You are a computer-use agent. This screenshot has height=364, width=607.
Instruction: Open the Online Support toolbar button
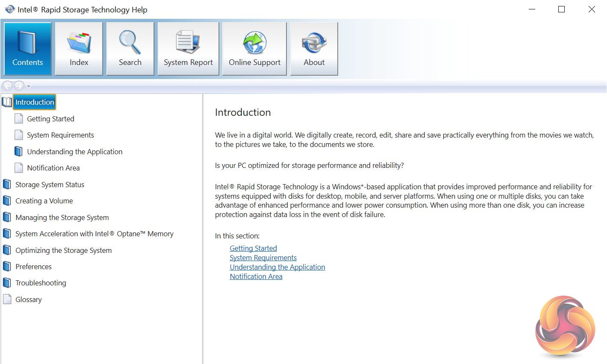255,49
